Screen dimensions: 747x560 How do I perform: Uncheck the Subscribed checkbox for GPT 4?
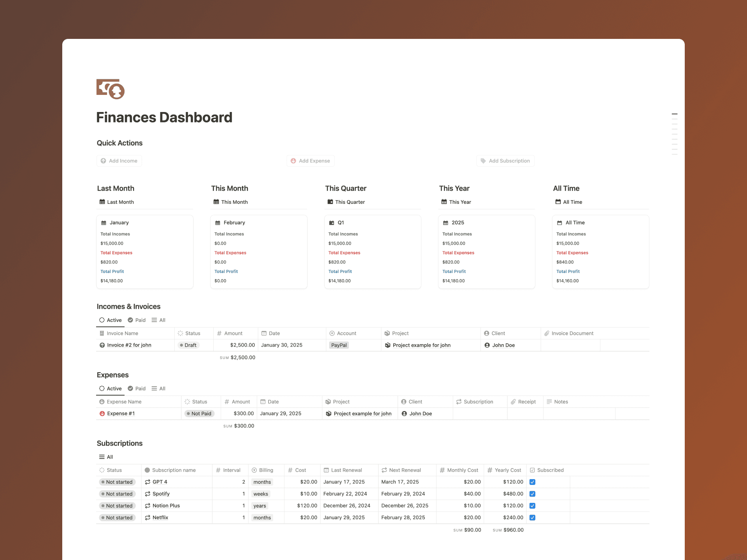tap(532, 482)
